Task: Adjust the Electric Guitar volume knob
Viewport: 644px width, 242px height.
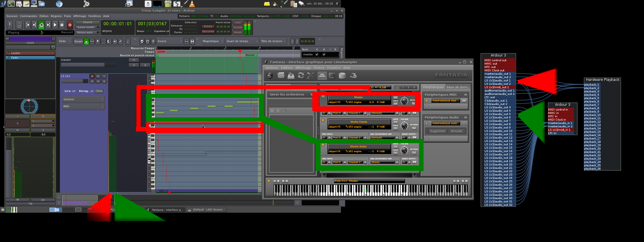Action: click(x=404, y=150)
